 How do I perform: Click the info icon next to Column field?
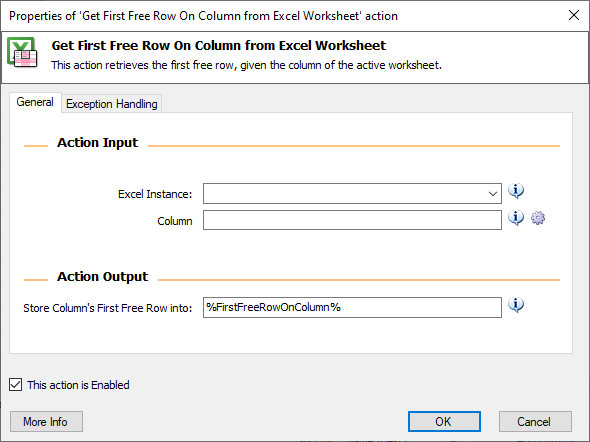(x=516, y=218)
